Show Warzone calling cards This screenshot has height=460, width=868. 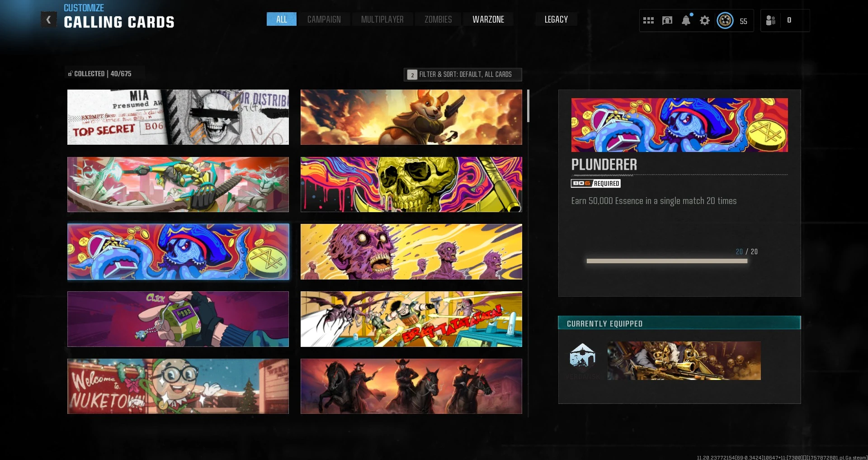click(x=488, y=19)
